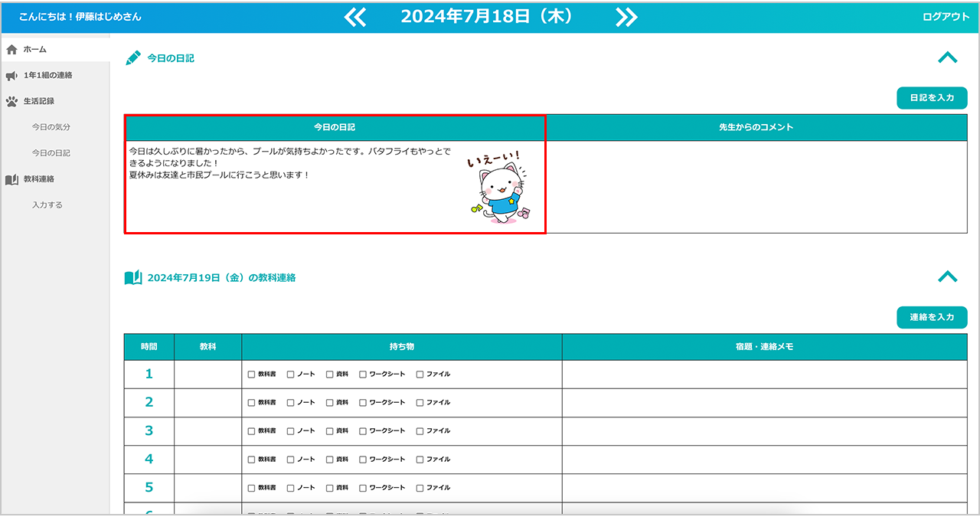This screenshot has height=517, width=980.
Task: Click the pencil icon next to 今日の日記 heading
Action: 133,58
